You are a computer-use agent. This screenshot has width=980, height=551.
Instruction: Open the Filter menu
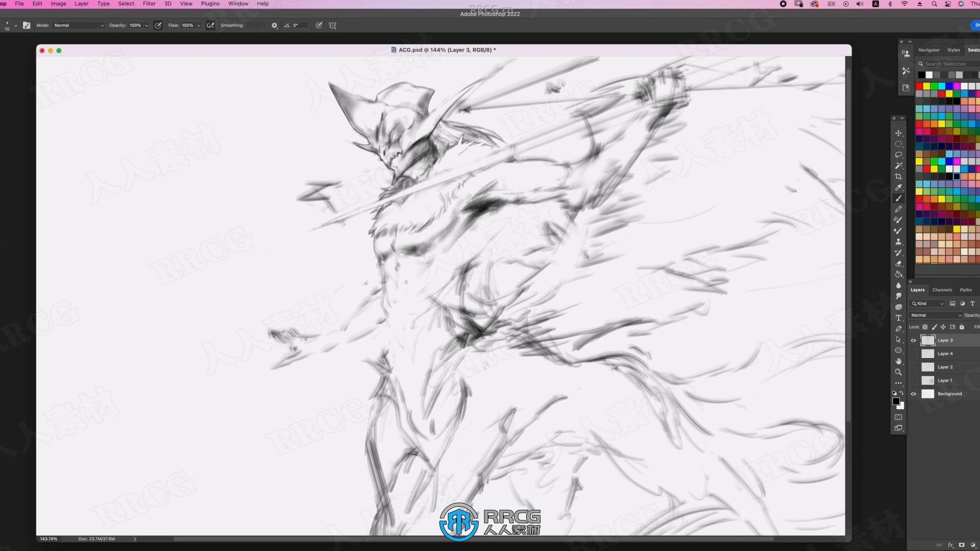pos(149,4)
